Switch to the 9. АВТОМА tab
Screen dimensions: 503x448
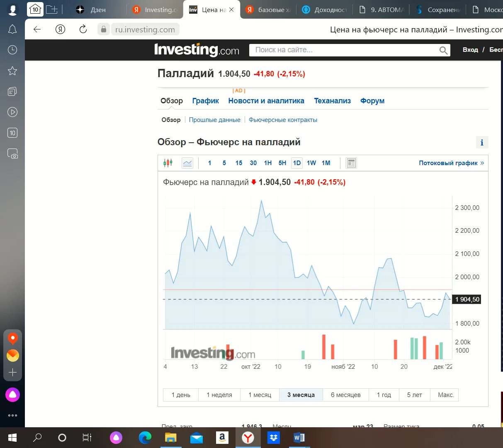pyautogui.click(x=381, y=10)
